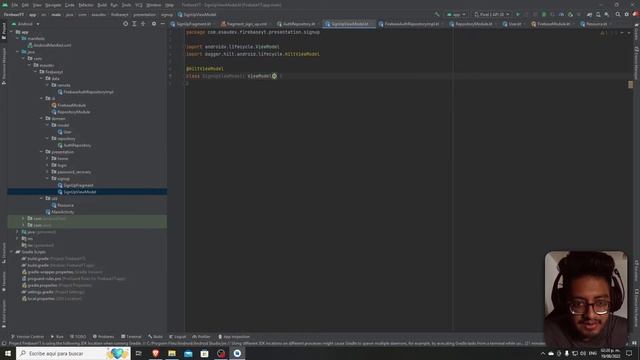Expand the login package node

point(47,165)
